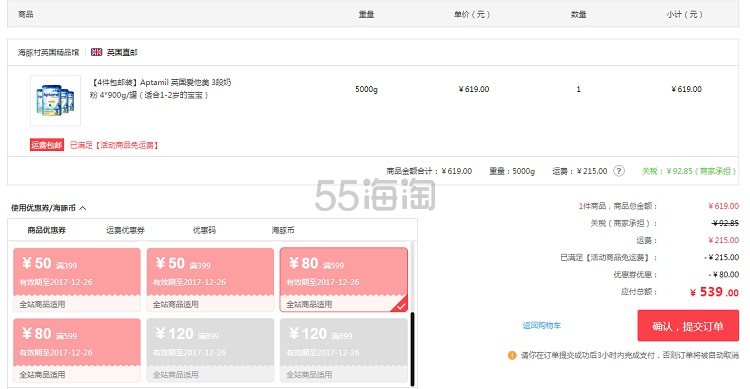Click the 已满足【活动商品免运费】 red notice under product
Screen dimensions: 750x389
coord(114,145)
